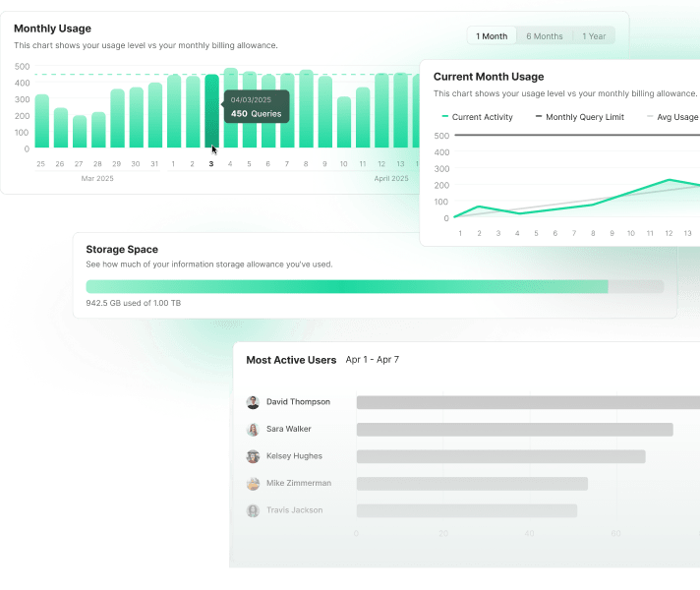Screen dimensions: 700x590
Task: Click Sara Walker's activity bar
Action: [x=515, y=430]
